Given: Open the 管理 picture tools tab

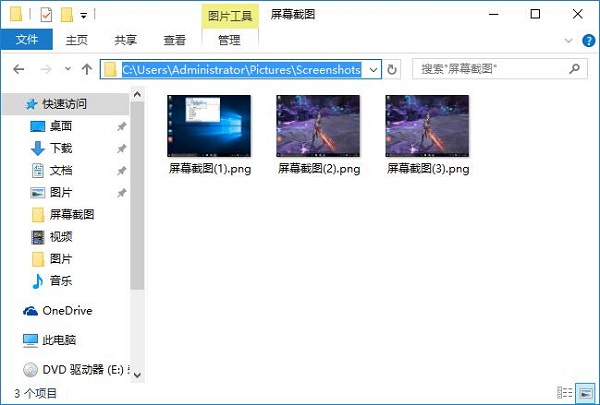Looking at the screenshot, I should tap(229, 40).
